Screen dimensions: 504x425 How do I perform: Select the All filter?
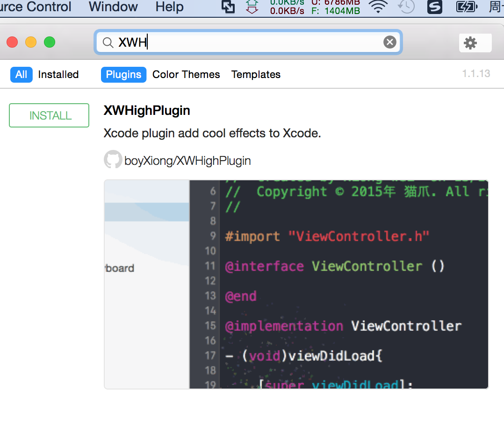pyautogui.click(x=21, y=74)
